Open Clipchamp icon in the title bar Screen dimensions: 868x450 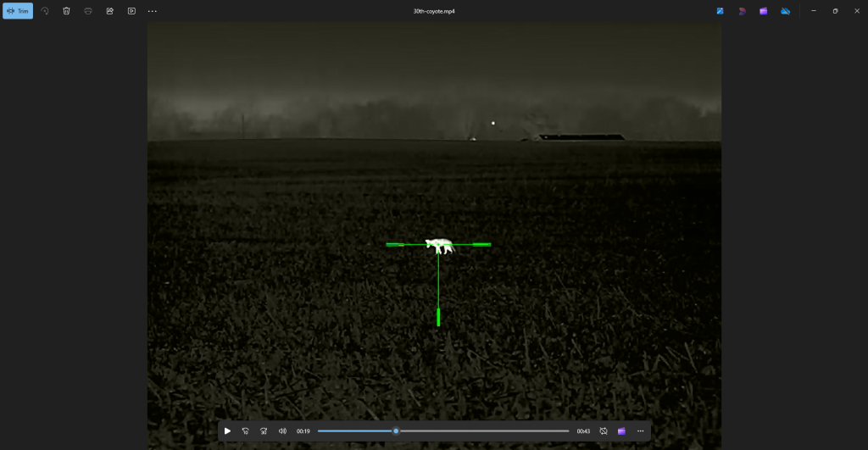[764, 11]
